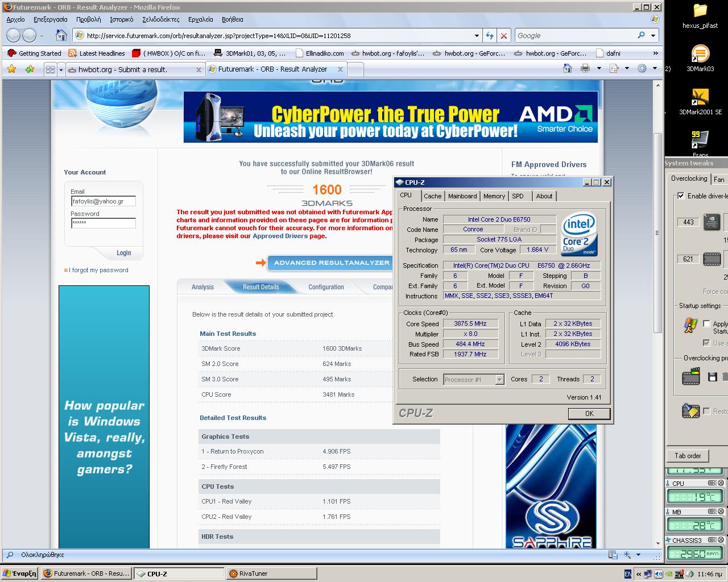Open the quick tabs dropdown arrow

(61, 69)
